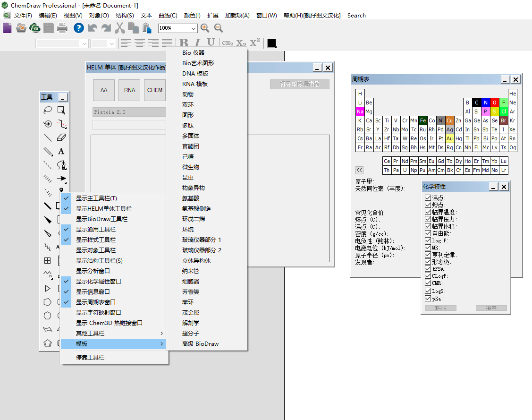
Task: Toggle the LogS checkbox
Action: tap(428, 291)
